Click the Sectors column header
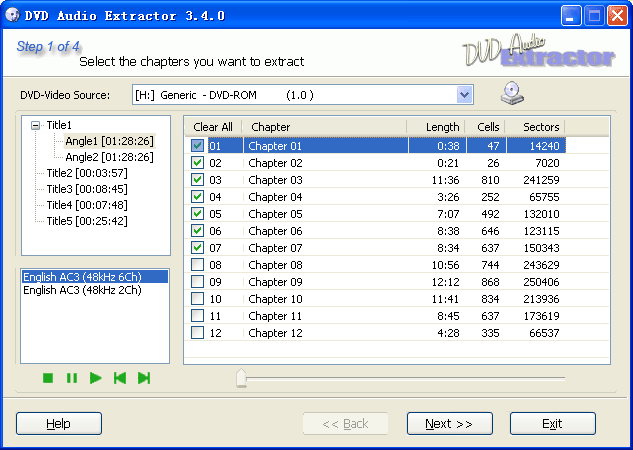 pyautogui.click(x=535, y=127)
